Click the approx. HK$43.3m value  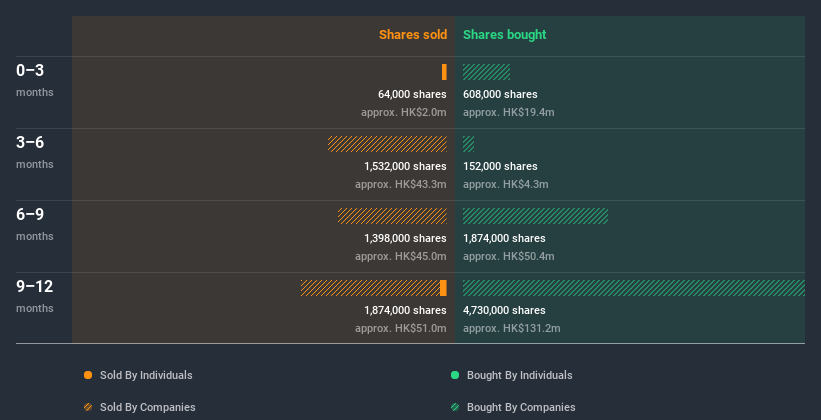point(401,184)
